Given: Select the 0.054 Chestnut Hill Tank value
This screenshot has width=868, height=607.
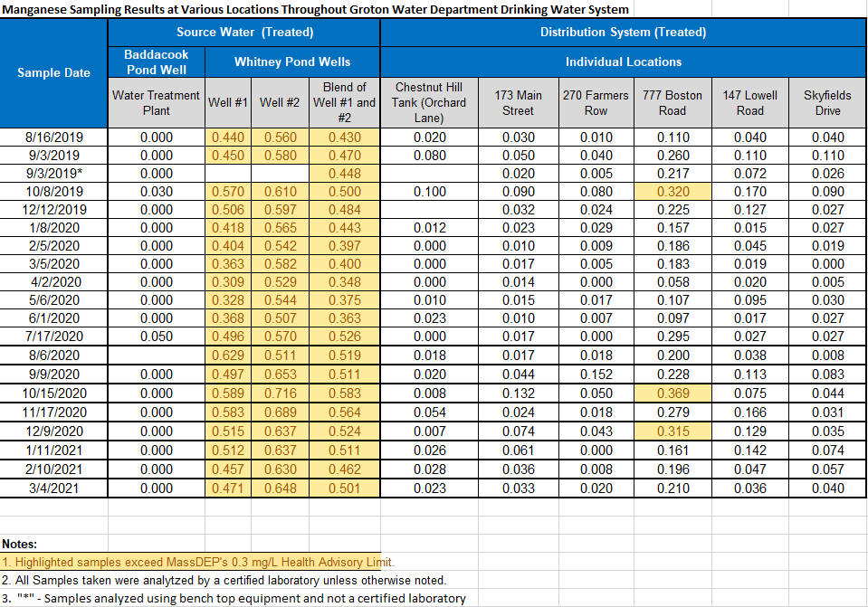Looking at the screenshot, I should [429, 413].
